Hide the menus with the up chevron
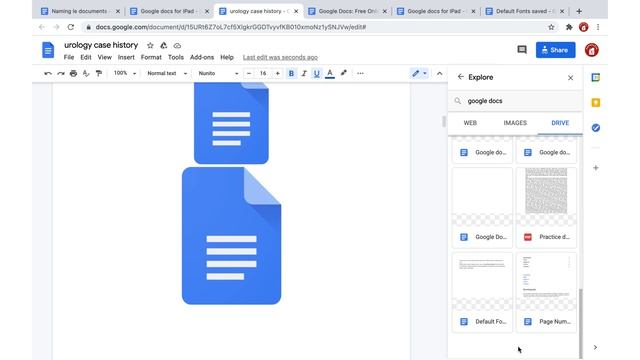 [440, 74]
